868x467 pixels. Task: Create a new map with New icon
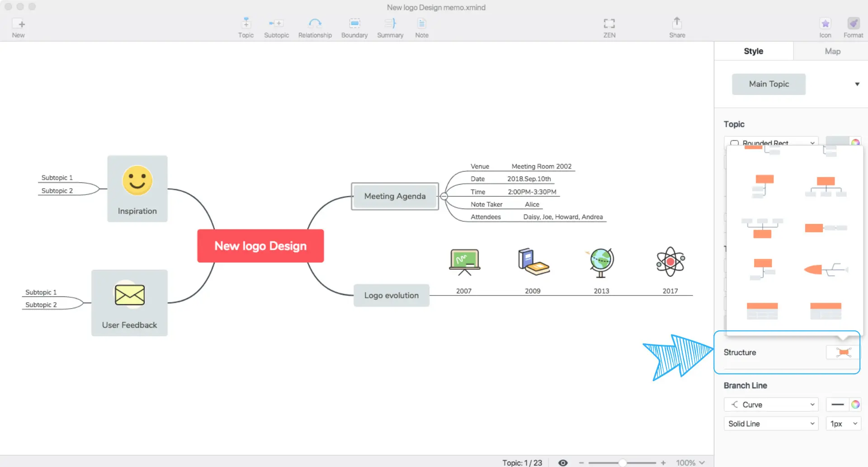click(x=19, y=28)
